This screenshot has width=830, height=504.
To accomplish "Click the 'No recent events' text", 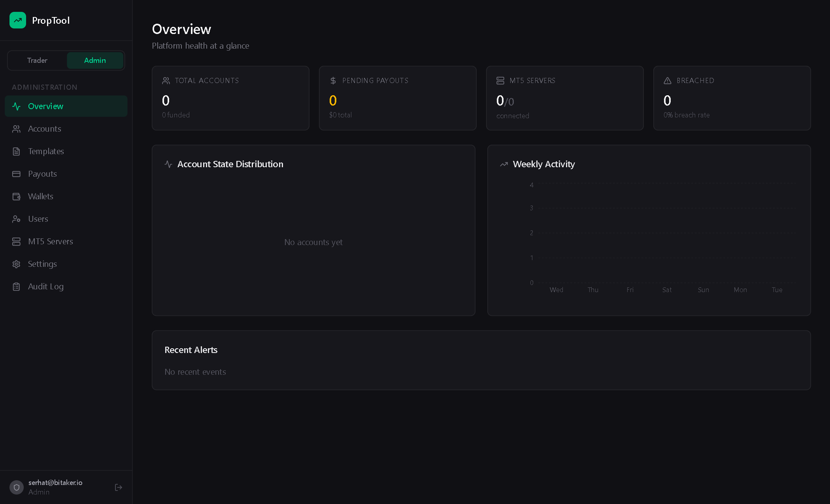I will pos(195,372).
